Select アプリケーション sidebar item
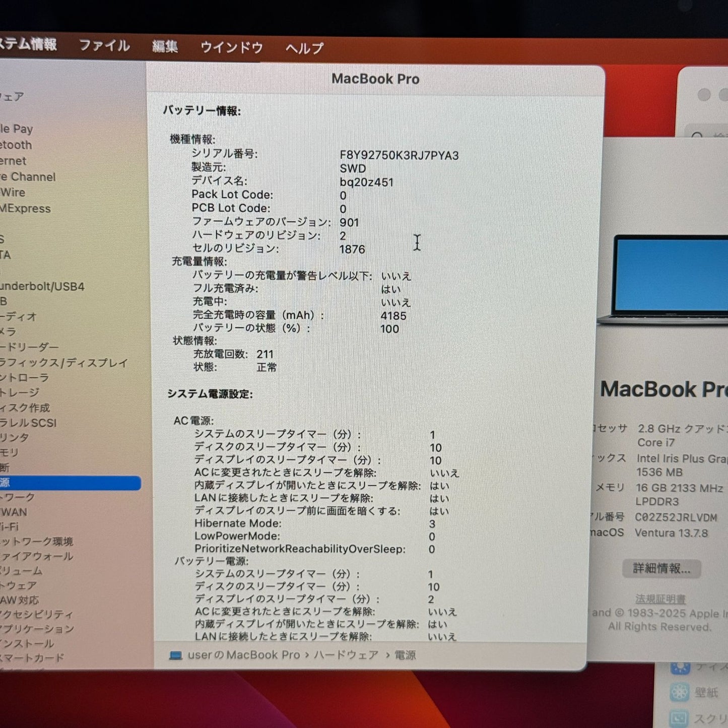 pos(37,629)
